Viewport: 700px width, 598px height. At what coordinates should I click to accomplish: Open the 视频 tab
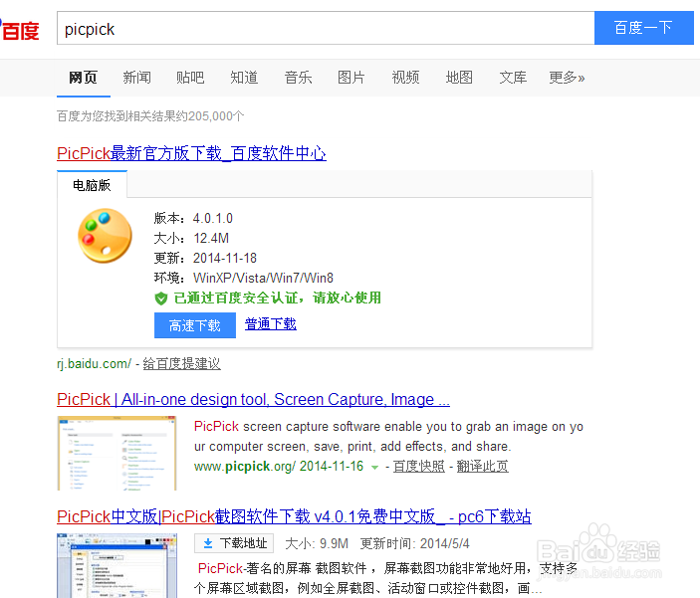[x=405, y=78]
